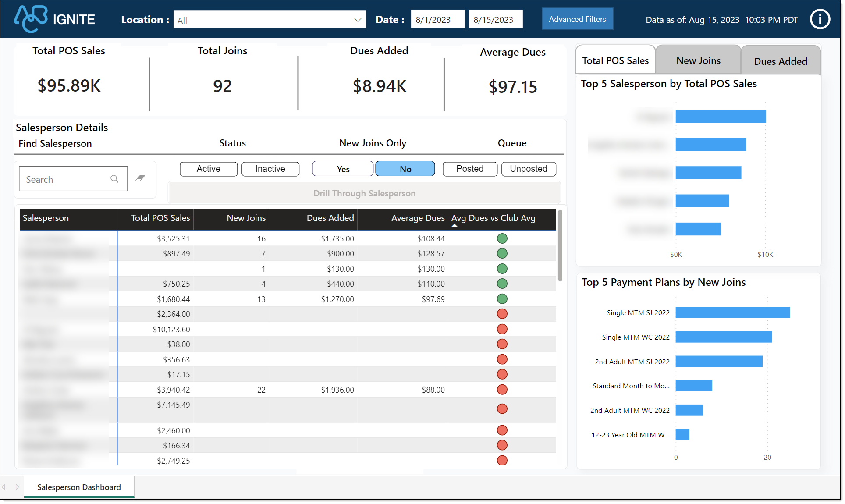
Task: Click top bar in Top 5 Salesperson chart
Action: click(721, 117)
